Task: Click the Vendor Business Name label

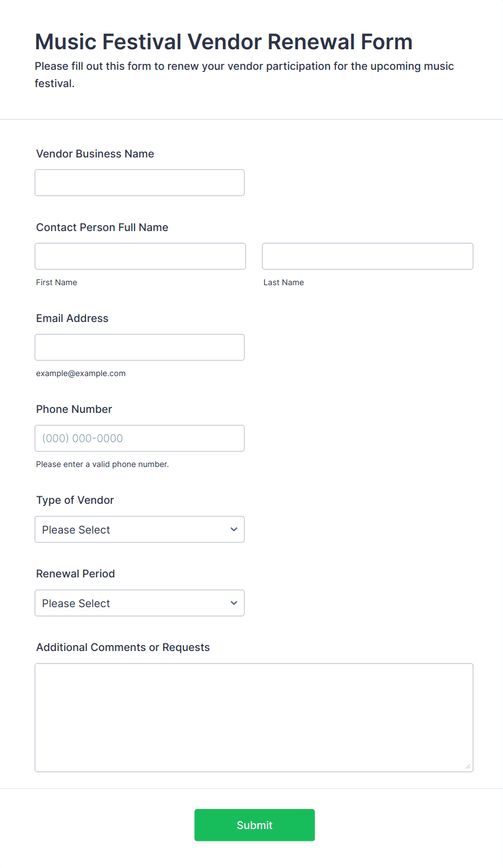Action: click(x=95, y=154)
